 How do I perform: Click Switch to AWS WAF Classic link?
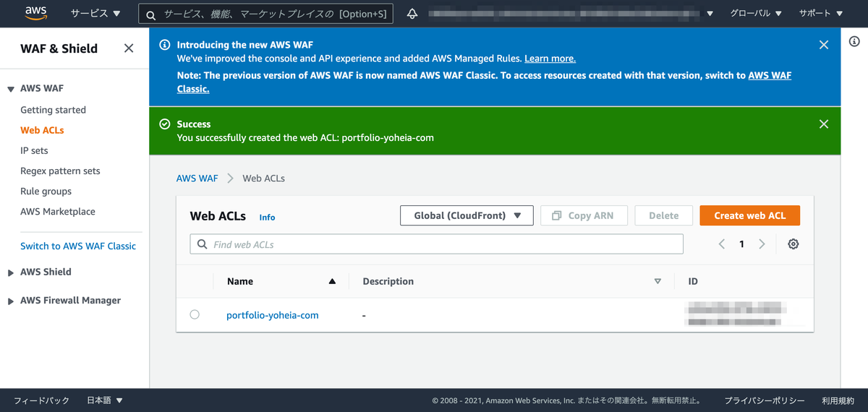pos(78,246)
